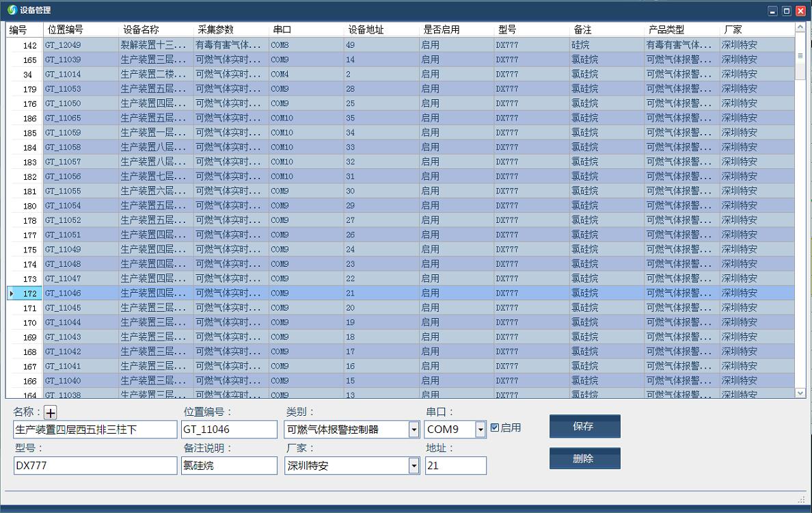812x513 pixels.
Task: Click the 删除 button
Action: pos(584,458)
